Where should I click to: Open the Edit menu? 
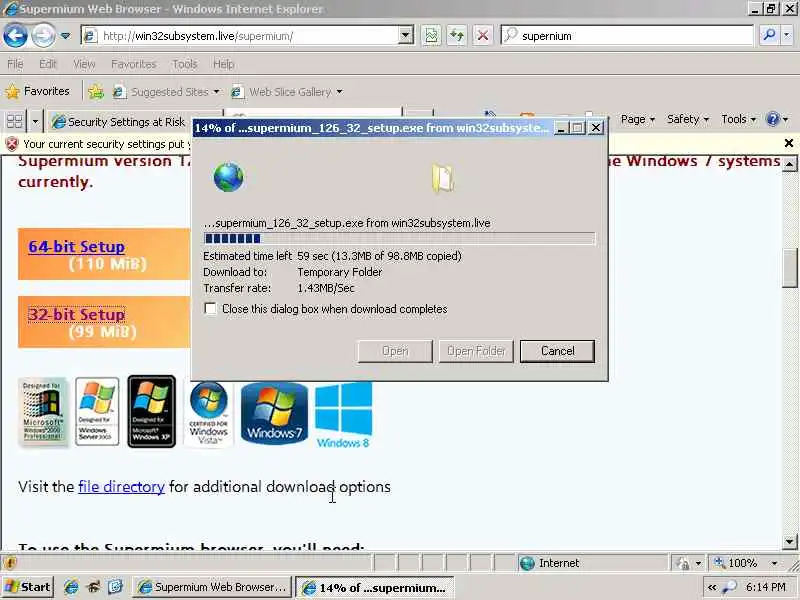click(48, 64)
